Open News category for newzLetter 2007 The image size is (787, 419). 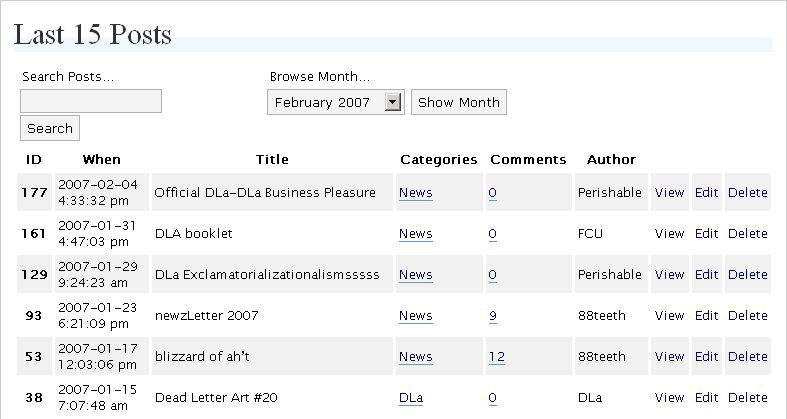click(x=416, y=316)
